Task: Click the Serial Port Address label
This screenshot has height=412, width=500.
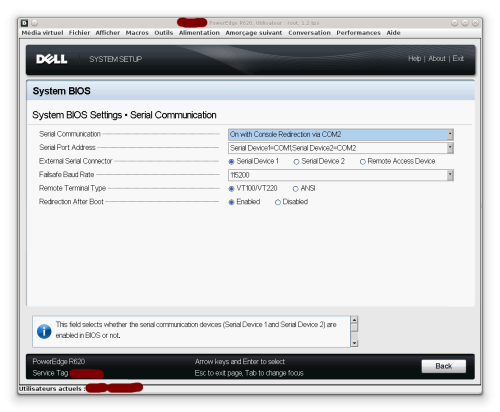Action: click(67, 147)
